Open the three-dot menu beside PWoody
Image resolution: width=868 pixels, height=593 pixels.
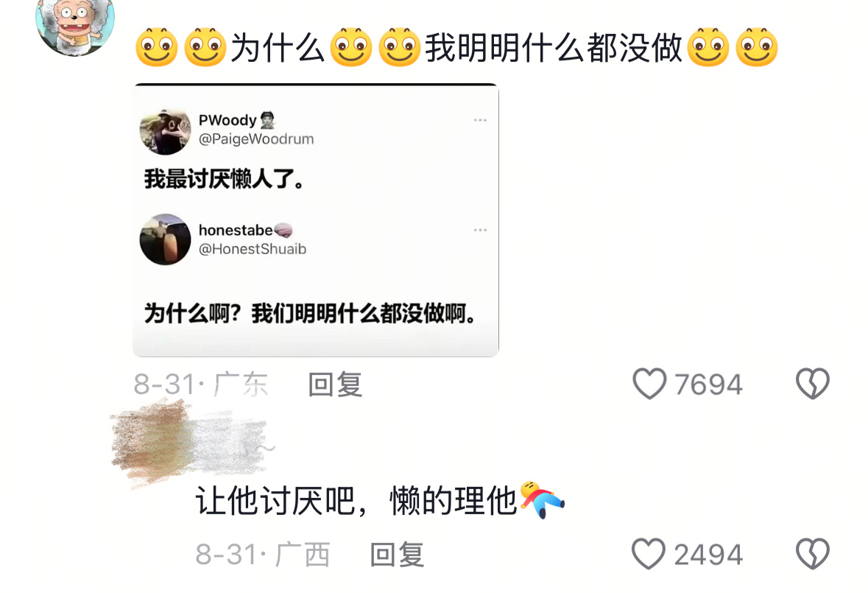click(480, 120)
